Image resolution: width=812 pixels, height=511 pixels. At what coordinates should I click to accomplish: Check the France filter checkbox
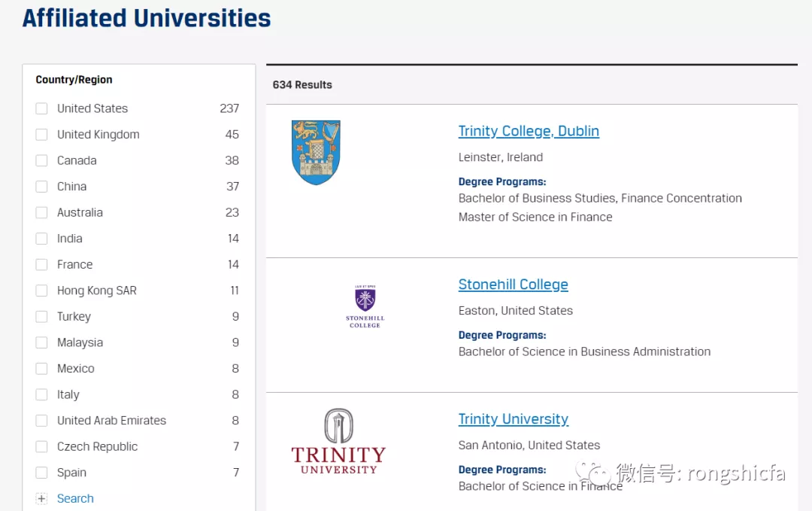tap(41, 264)
